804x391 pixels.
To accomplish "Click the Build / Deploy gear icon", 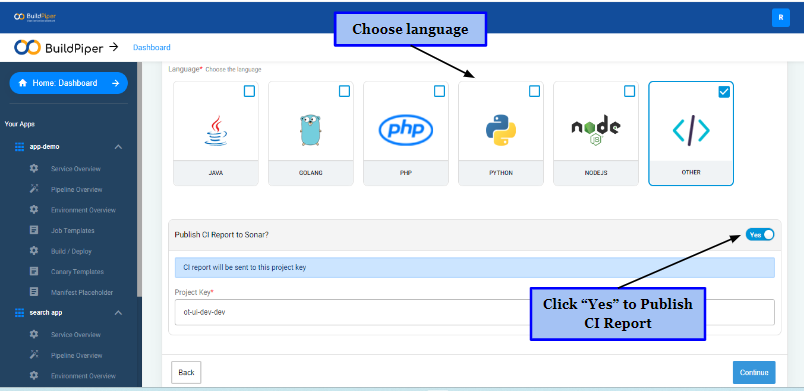I will [x=34, y=251].
